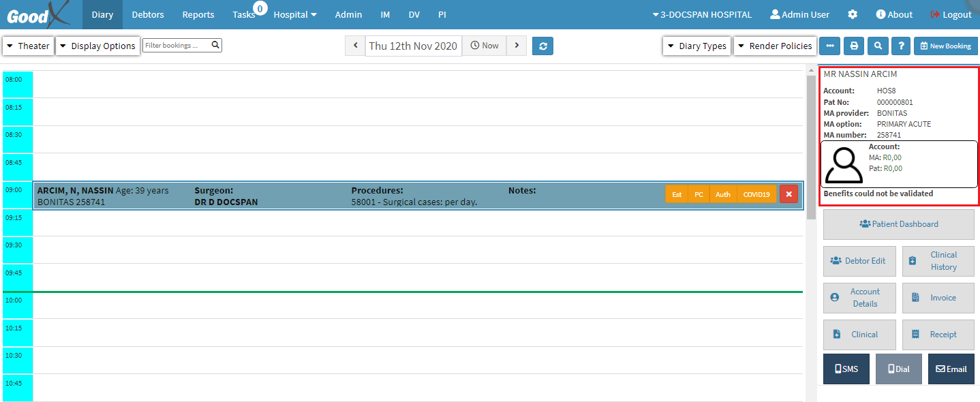The height and width of the screenshot is (402, 980).
Task: Click the COVID19 tag on booking
Action: coord(756,194)
